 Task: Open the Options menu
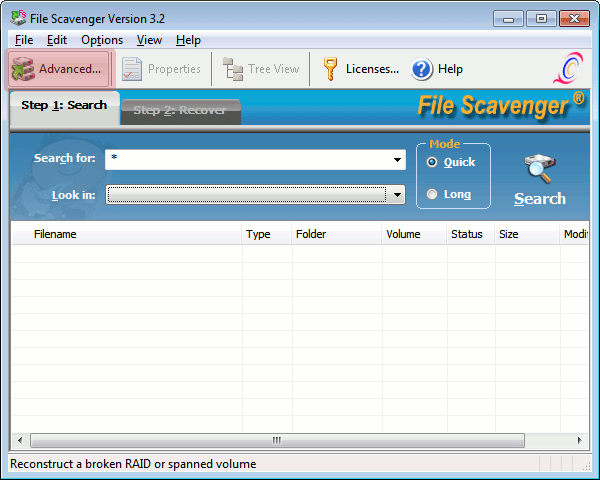(x=102, y=40)
